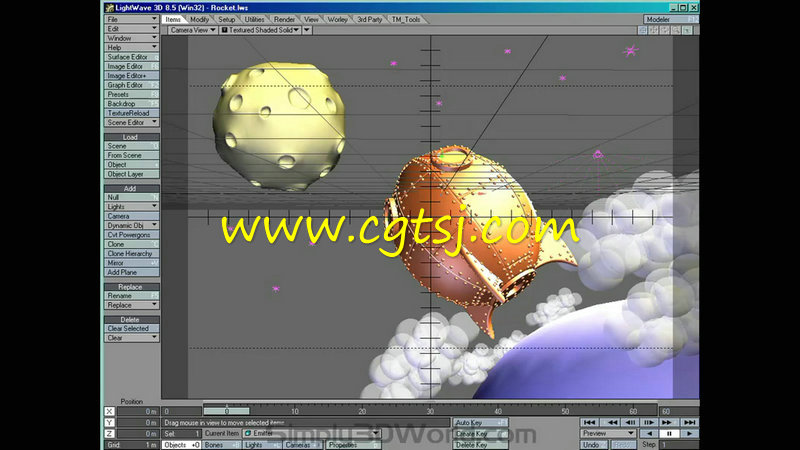Click the X position value field
Image resolution: width=800 pixels, height=450 pixels.
(x=138, y=411)
